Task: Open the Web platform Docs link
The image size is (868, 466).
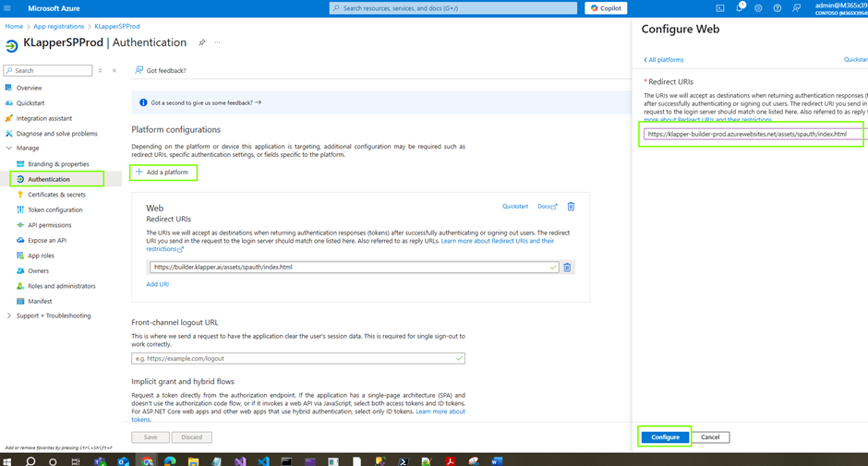Action: click(x=547, y=207)
